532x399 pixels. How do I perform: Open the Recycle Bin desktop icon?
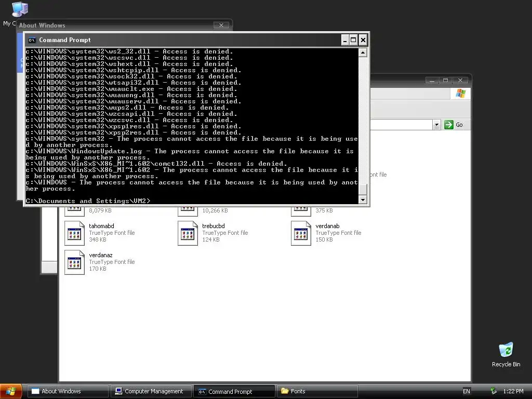click(506, 350)
